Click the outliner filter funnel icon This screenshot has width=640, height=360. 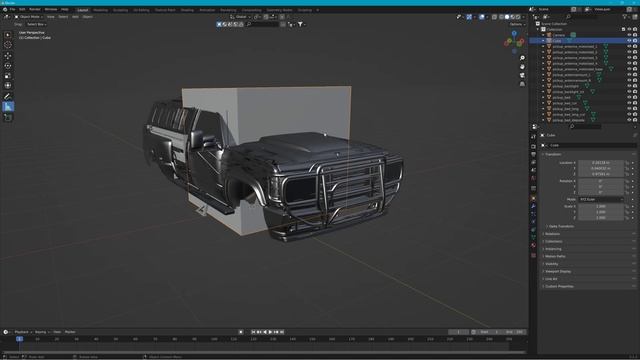tap(624, 17)
